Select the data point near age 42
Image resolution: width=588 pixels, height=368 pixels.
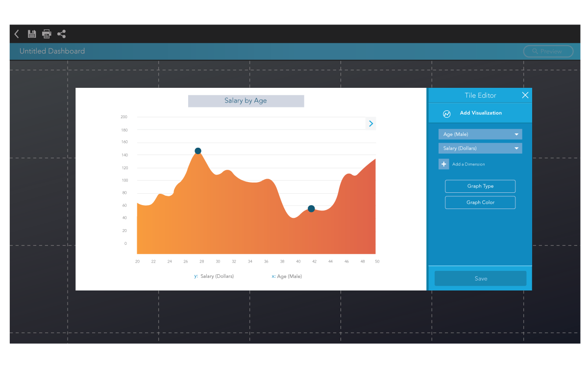(x=311, y=209)
